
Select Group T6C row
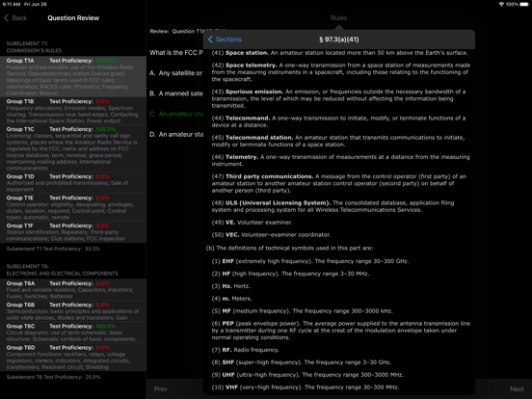point(73,332)
